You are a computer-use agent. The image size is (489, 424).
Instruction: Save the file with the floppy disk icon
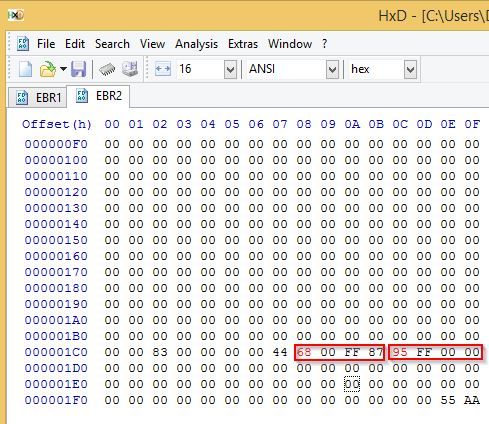pyautogui.click(x=79, y=69)
